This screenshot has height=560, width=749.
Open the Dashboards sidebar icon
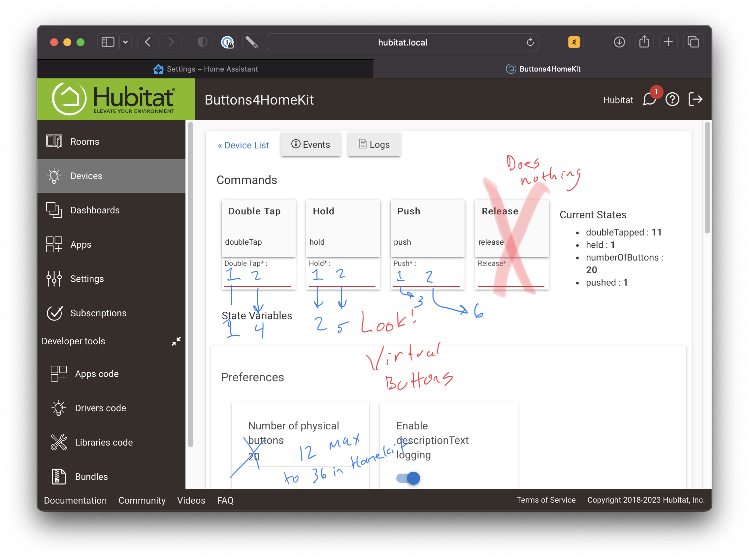tap(54, 210)
